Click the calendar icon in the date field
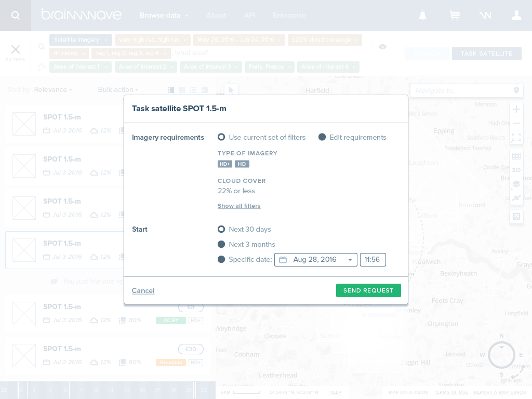This screenshot has width=532, height=399. click(x=283, y=260)
